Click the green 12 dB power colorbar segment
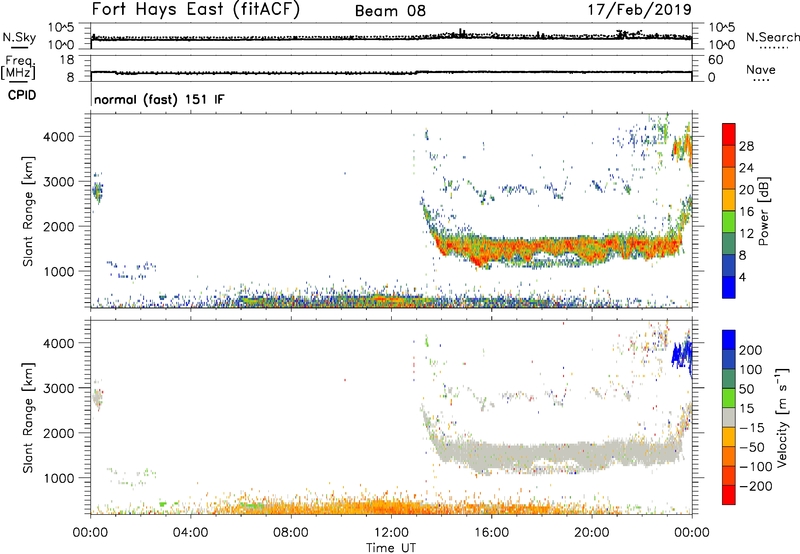The width and height of the screenshot is (800, 554). coord(729,222)
